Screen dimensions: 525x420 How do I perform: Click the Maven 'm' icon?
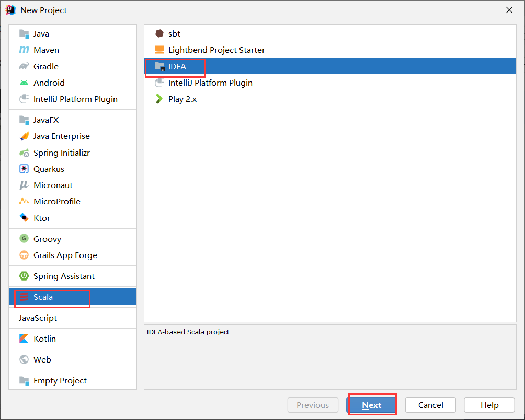tap(24, 50)
